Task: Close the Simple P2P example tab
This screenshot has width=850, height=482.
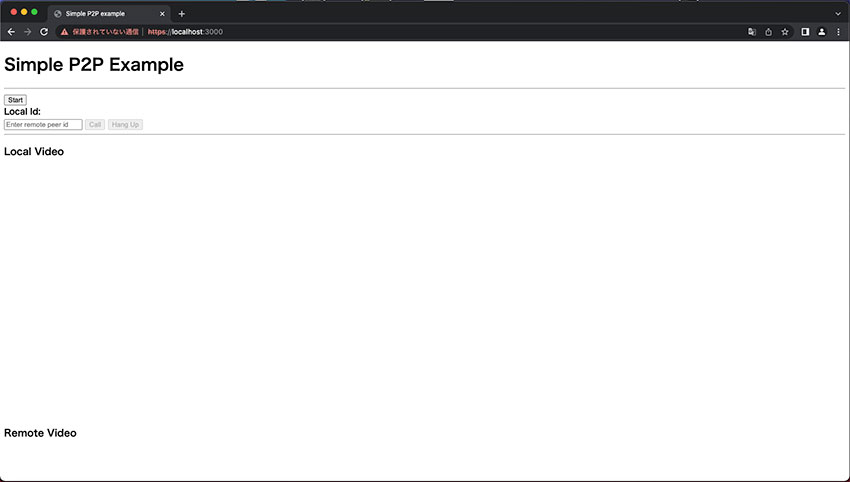Action: click(162, 14)
